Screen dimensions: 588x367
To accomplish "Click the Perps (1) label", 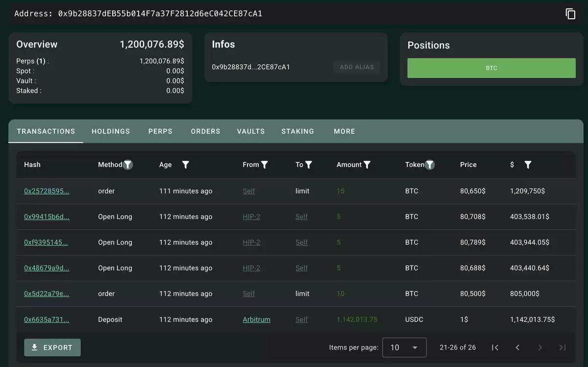I will click(32, 61).
